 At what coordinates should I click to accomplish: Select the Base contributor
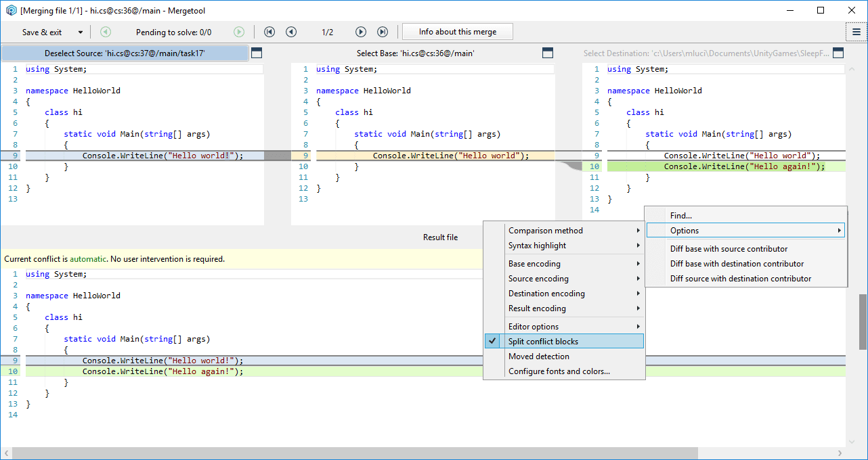coord(416,53)
